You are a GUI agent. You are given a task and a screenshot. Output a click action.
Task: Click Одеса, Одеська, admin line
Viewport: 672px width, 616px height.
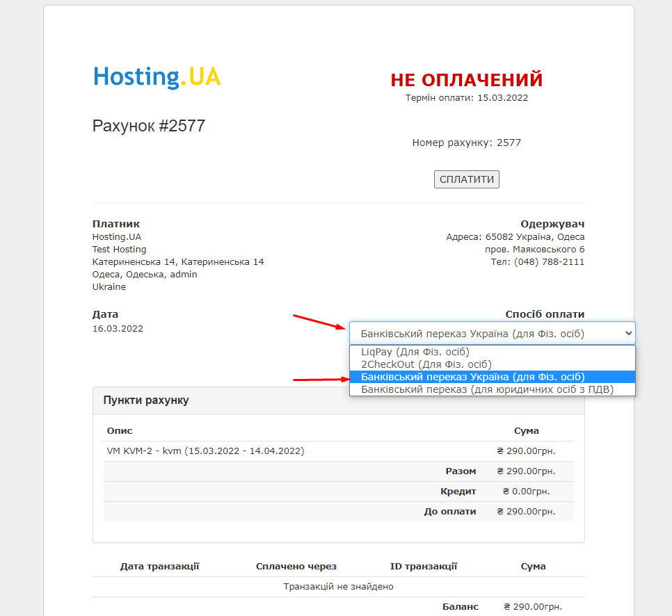tap(145, 274)
